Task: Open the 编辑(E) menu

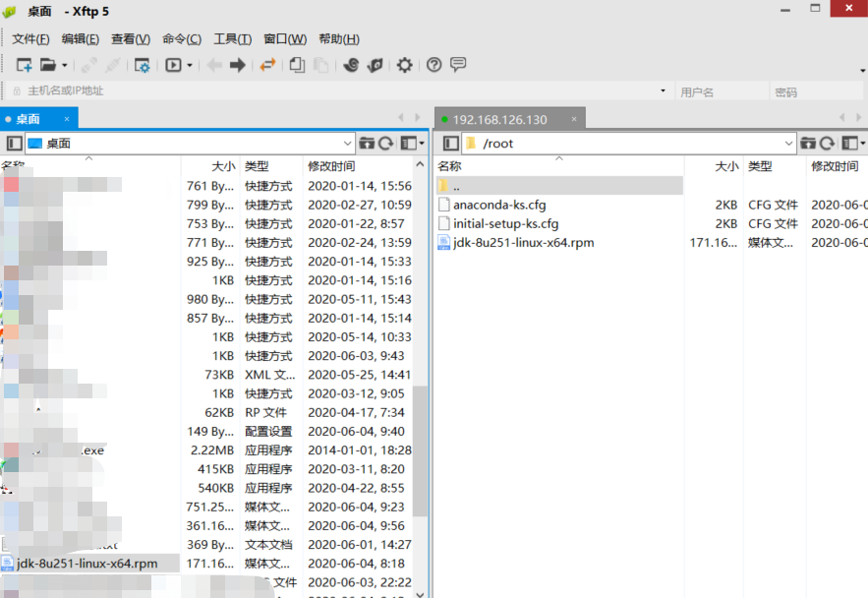Action: coord(81,38)
